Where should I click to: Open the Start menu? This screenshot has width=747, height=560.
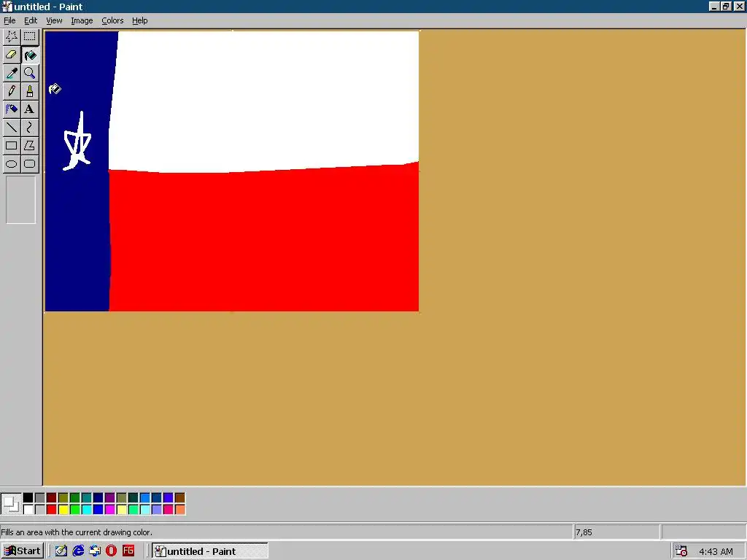pyautogui.click(x=23, y=551)
